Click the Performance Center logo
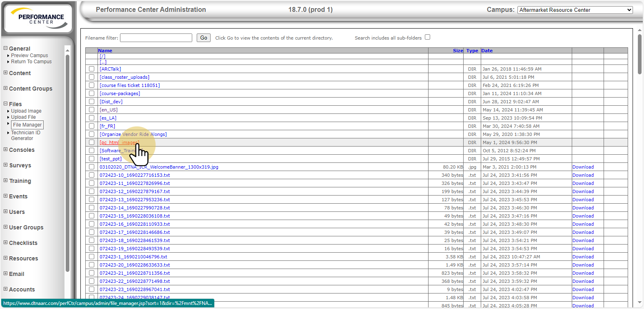 (x=38, y=18)
